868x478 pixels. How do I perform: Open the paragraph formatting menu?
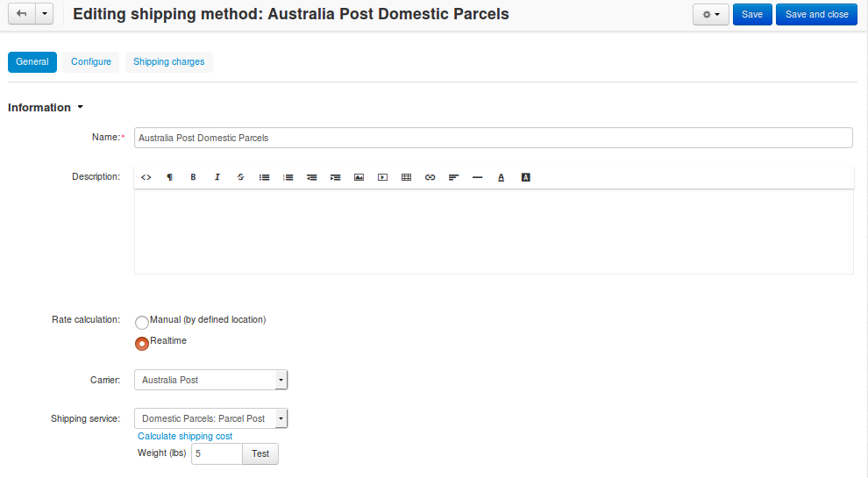pyautogui.click(x=170, y=177)
